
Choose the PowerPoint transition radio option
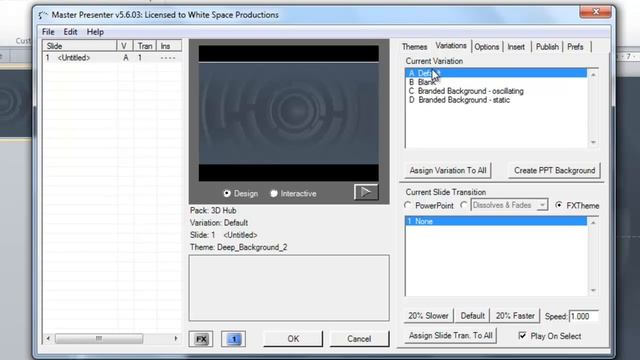click(408, 205)
